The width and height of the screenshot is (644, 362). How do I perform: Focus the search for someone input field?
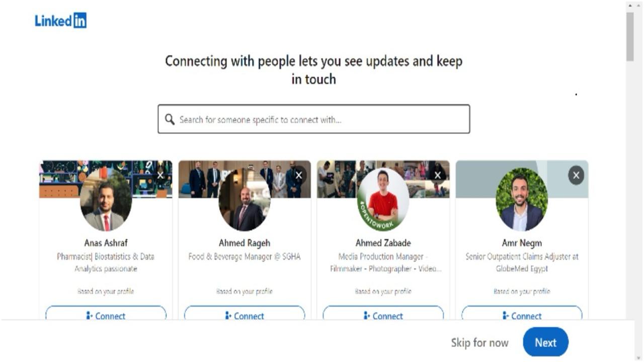pos(314,119)
